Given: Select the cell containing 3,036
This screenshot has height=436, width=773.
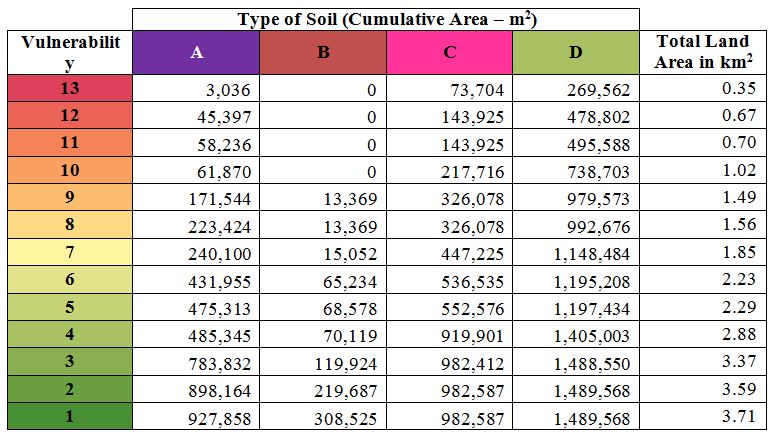Looking at the screenshot, I should (x=196, y=90).
